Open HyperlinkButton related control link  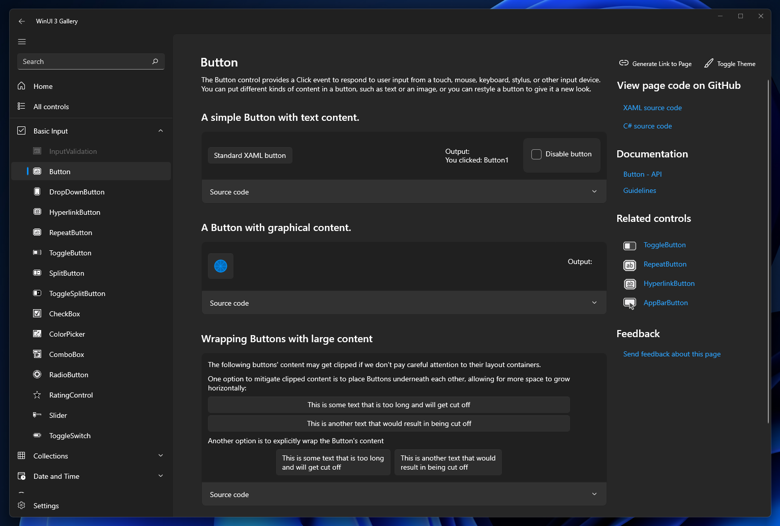point(669,284)
